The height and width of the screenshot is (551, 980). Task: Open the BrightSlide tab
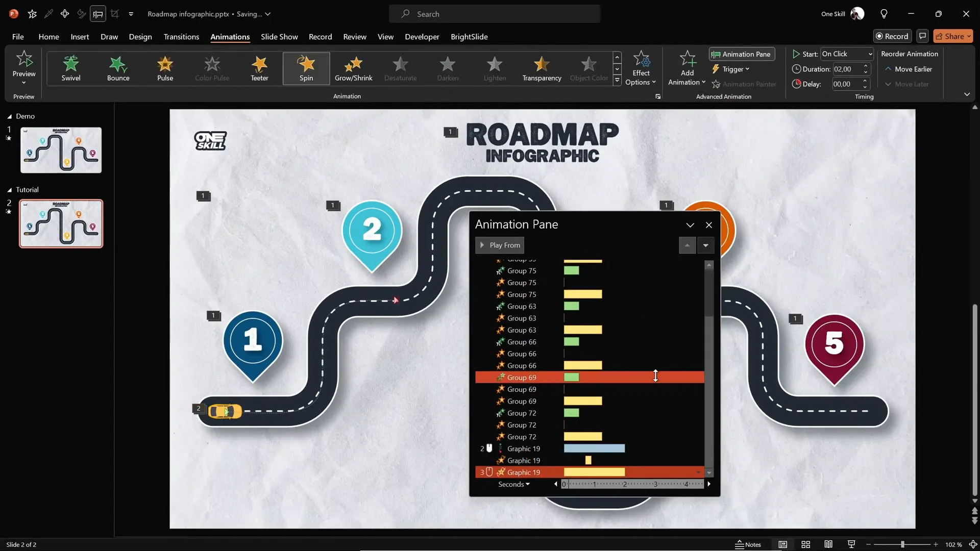click(469, 37)
